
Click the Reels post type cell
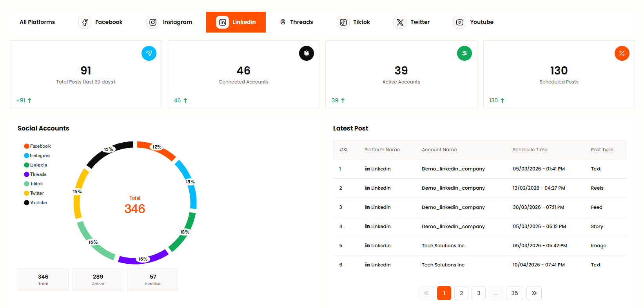597,188
